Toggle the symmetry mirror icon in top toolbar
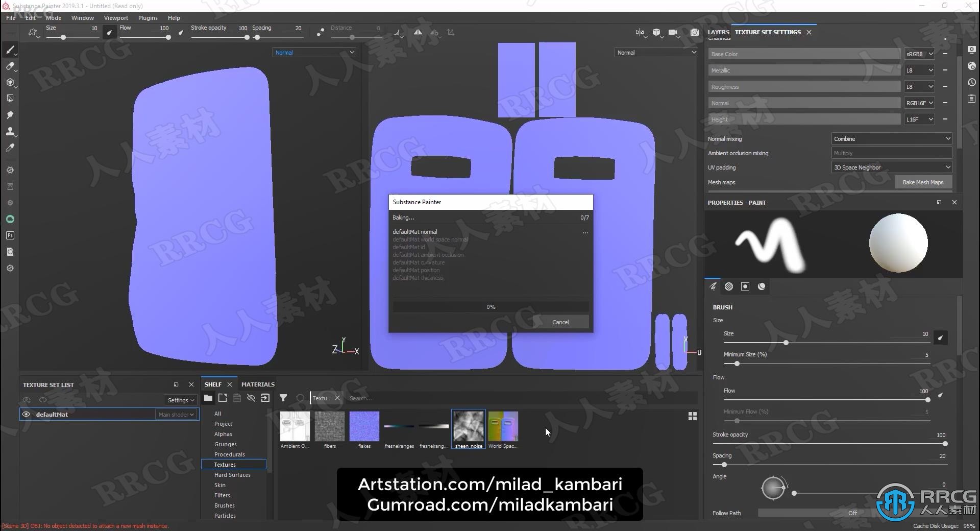Image resolution: width=980 pixels, height=531 pixels. pyautogui.click(x=418, y=32)
